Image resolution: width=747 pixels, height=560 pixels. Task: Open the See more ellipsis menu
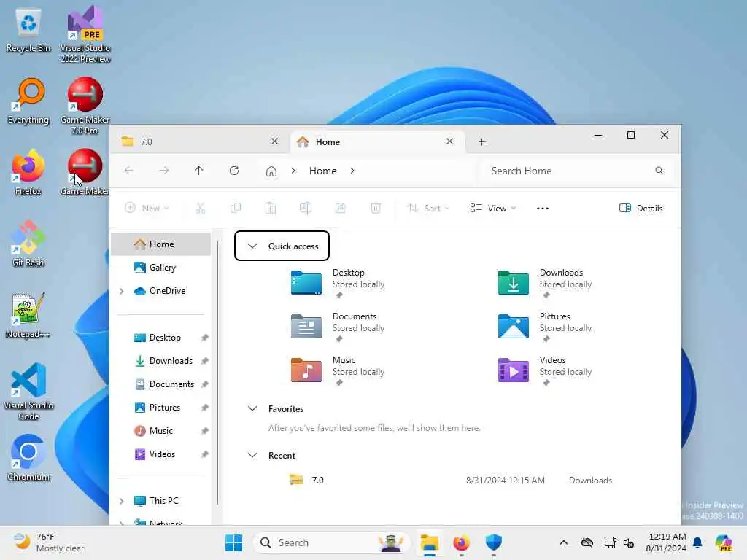pos(542,208)
